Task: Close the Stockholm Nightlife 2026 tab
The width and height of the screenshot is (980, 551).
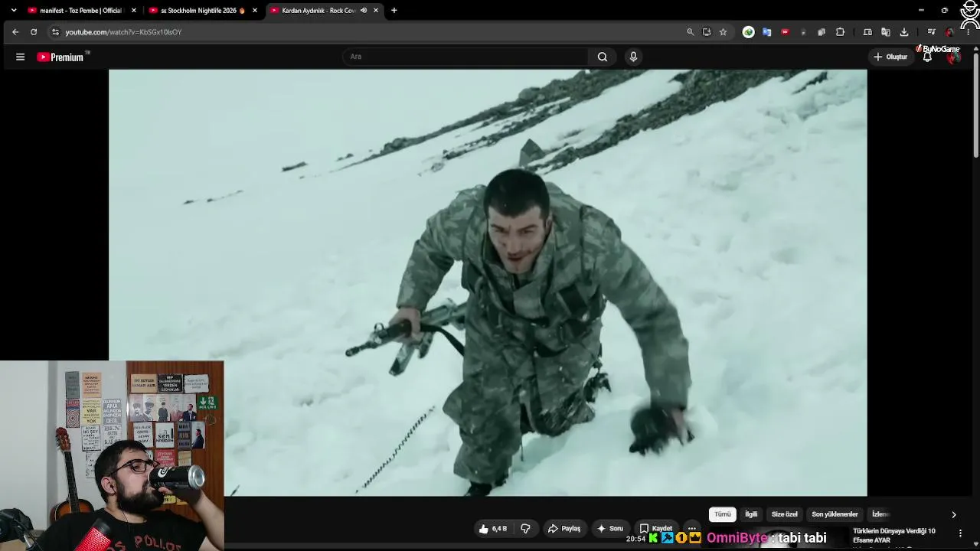Action: coord(255,11)
